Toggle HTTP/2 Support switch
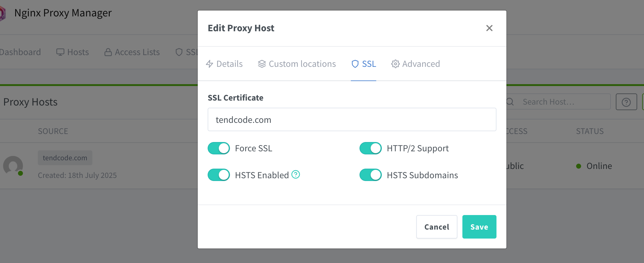This screenshot has height=263, width=644. [371, 148]
